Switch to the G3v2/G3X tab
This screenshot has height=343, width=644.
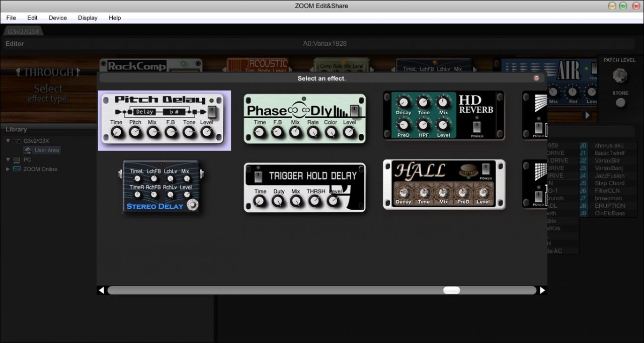[x=23, y=32]
